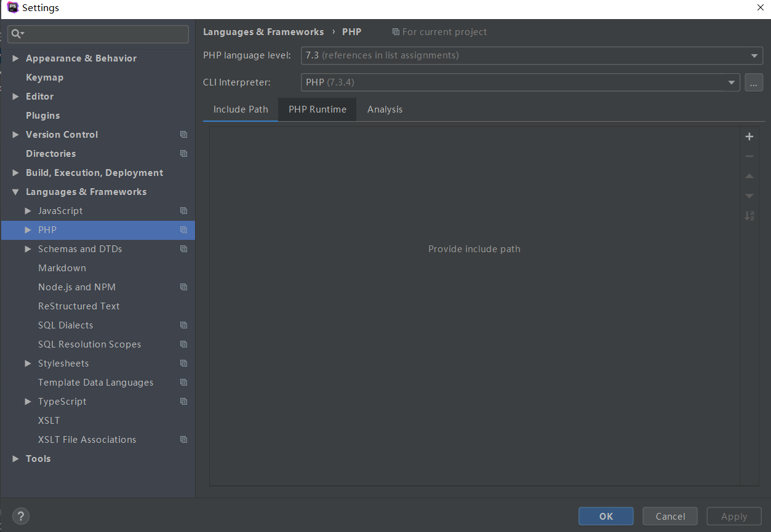The image size is (771, 532).
Task: Click the search magnifier icon in settings
Action: click(x=18, y=34)
